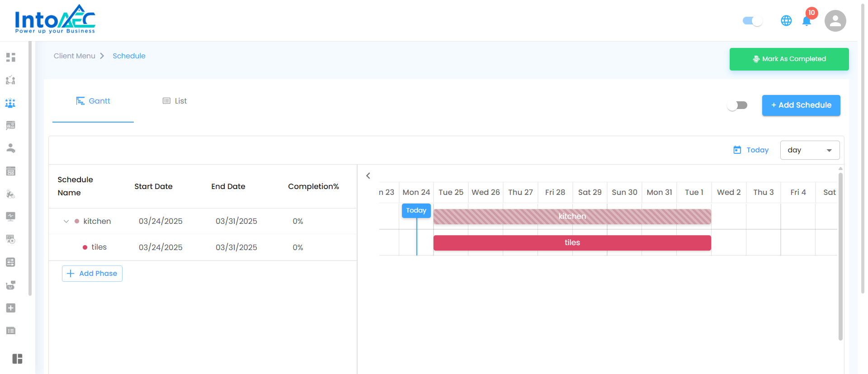Open the window with gear sidebar icon
Image resolution: width=868 pixels, height=374 pixels.
coord(11,239)
